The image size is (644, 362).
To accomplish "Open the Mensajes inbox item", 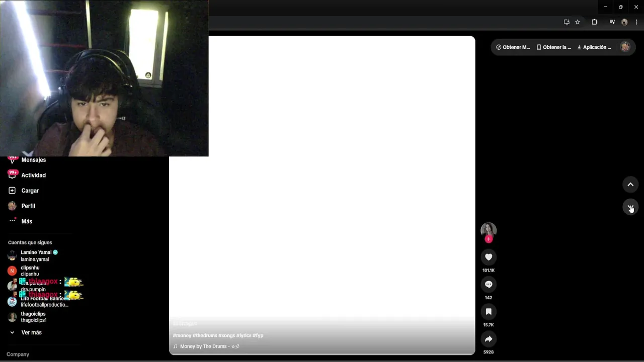I will pyautogui.click(x=33, y=160).
